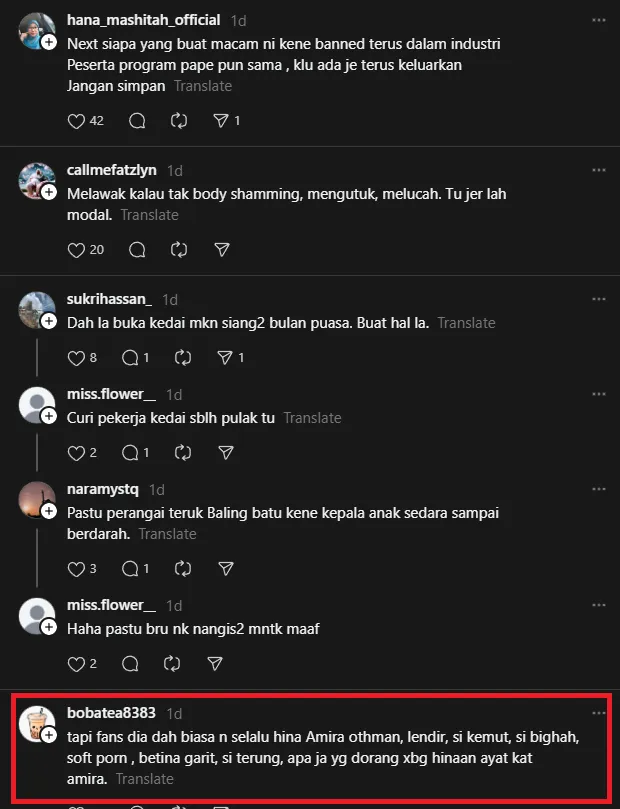Translate hana_mashitah_official's comment

click(203, 86)
